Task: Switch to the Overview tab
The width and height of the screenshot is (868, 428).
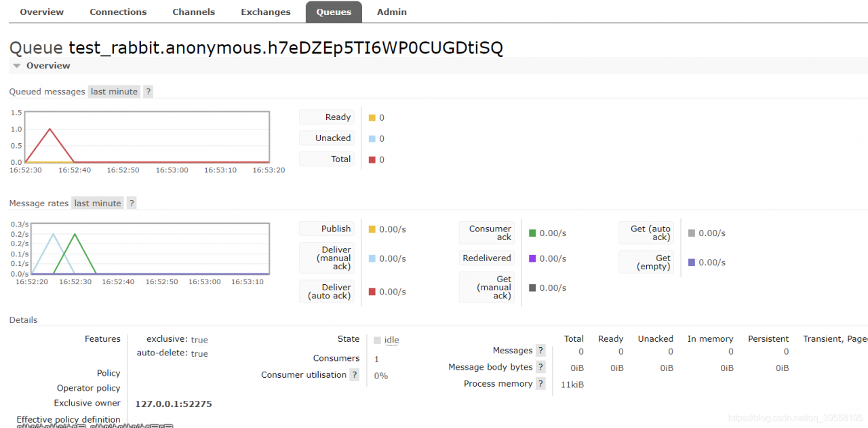Action: click(x=42, y=12)
